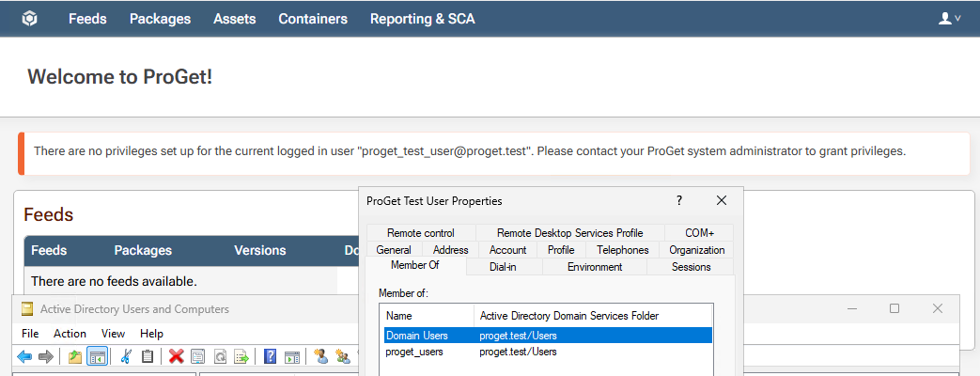Open the user account menu
The image size is (980, 376).
(950, 19)
